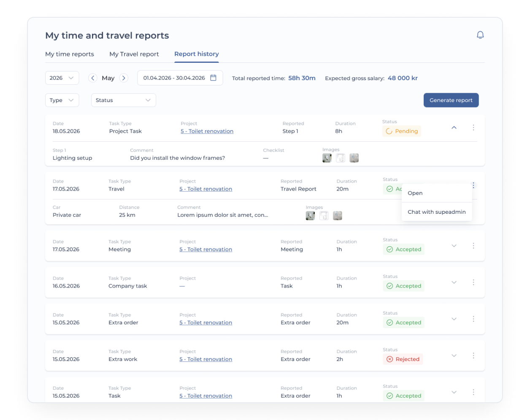Open the notifications bell icon
The image size is (530, 420).
point(480,35)
